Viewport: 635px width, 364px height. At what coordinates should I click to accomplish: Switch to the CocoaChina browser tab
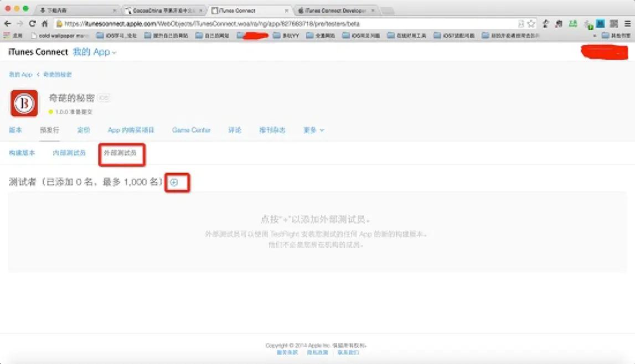pyautogui.click(x=164, y=10)
